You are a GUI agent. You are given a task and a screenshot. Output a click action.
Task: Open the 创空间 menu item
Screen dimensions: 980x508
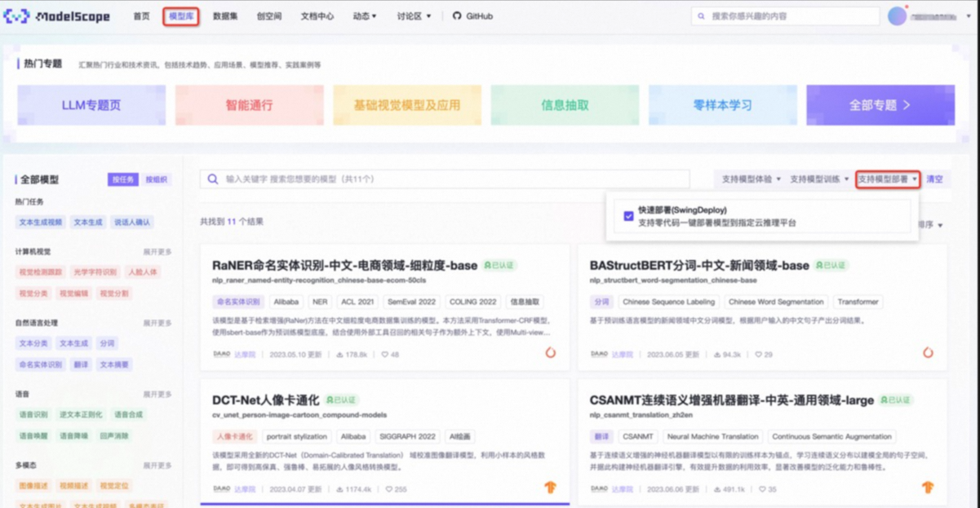(269, 15)
